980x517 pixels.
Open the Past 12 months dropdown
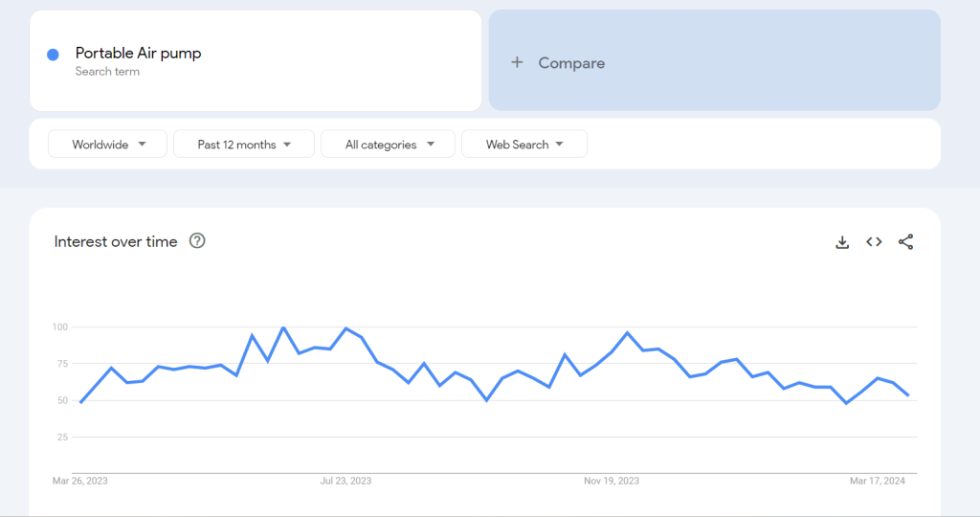pyautogui.click(x=244, y=145)
